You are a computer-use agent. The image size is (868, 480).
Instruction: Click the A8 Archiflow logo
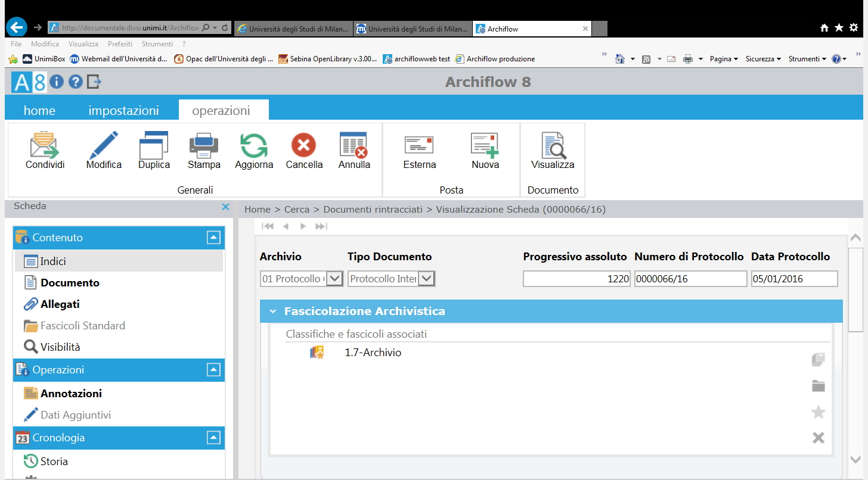(29, 82)
